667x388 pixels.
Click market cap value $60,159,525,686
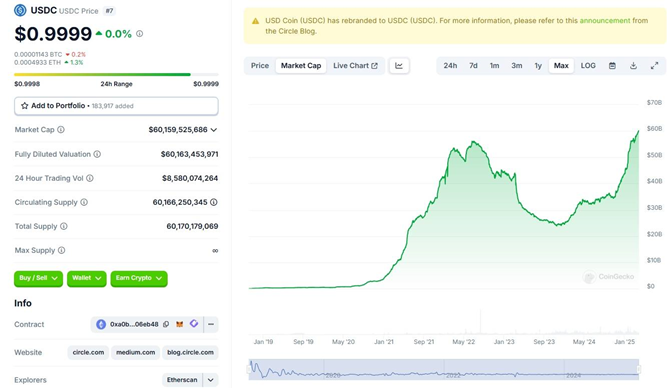click(178, 130)
